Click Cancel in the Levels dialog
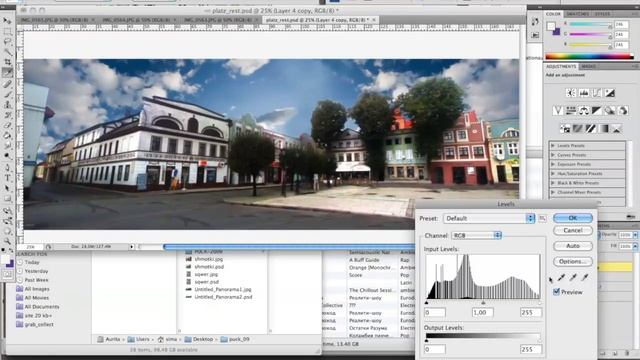Viewport: 640px width, 360px height. point(573,231)
